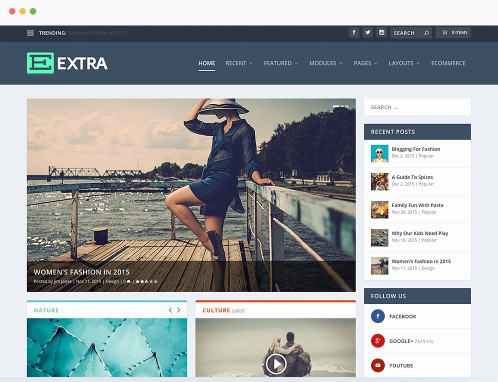Click the Google+ follow link text
498x382 pixels.
click(401, 341)
